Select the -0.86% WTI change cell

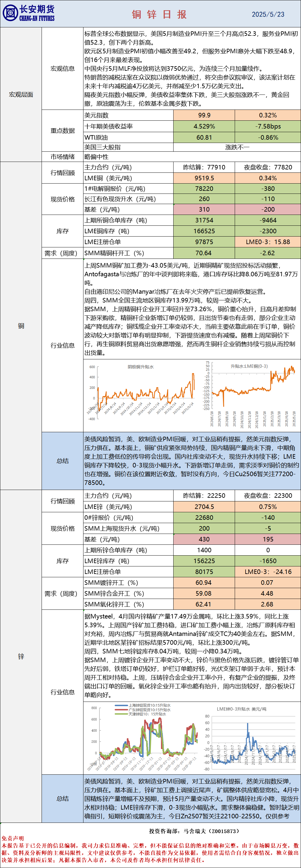click(268, 138)
